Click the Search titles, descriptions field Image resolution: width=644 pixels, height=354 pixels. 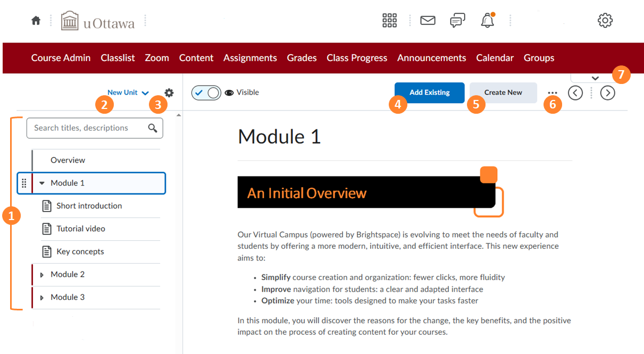88,128
